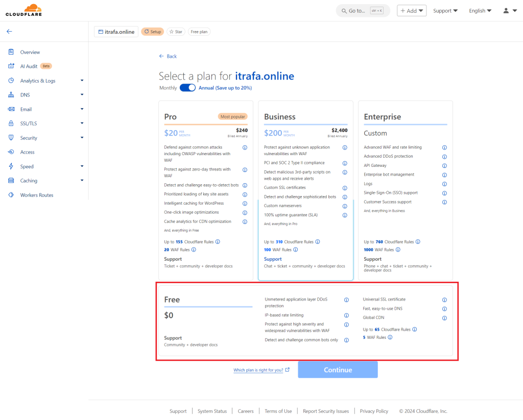
Task: Expand DNS submenu arrow
Action: tap(82, 95)
